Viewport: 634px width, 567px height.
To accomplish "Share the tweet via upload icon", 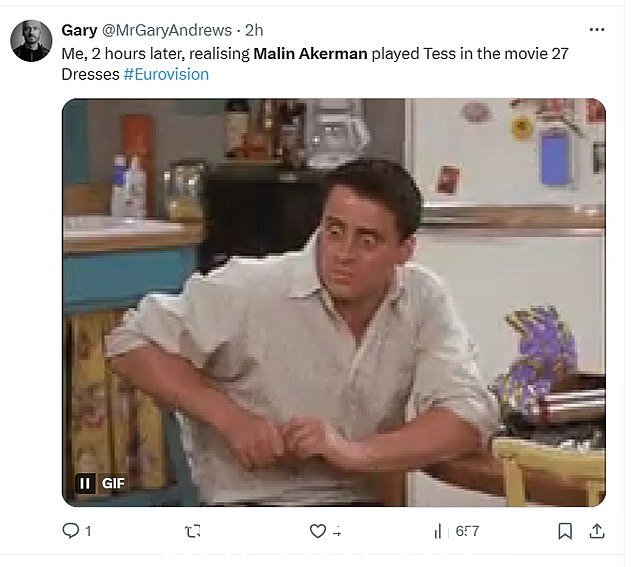I will point(596,531).
